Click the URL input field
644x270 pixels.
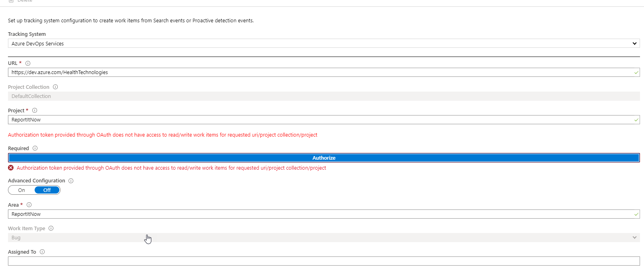324,72
